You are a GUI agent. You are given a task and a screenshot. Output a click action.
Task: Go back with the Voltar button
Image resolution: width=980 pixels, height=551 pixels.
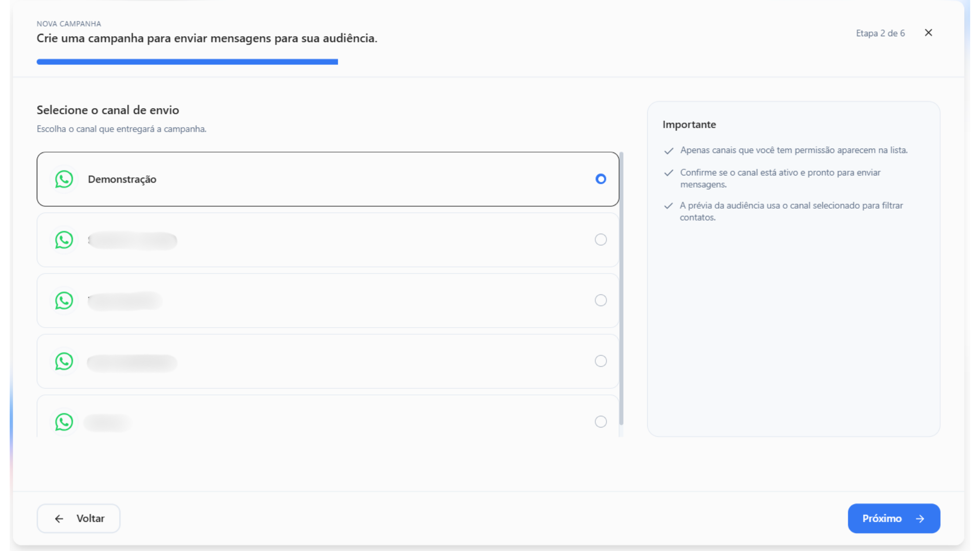79,518
